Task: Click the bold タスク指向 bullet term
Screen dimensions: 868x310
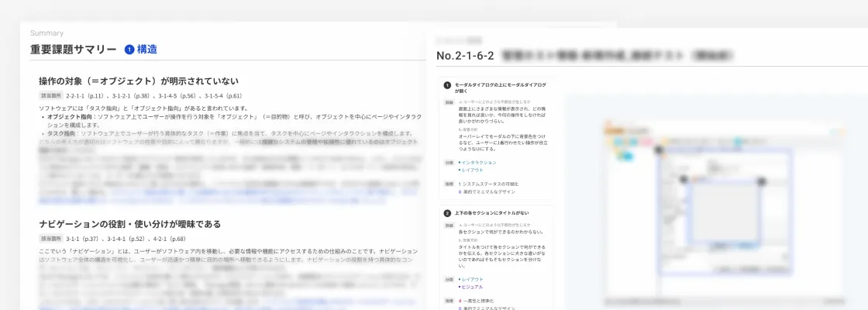Action: tap(61, 133)
